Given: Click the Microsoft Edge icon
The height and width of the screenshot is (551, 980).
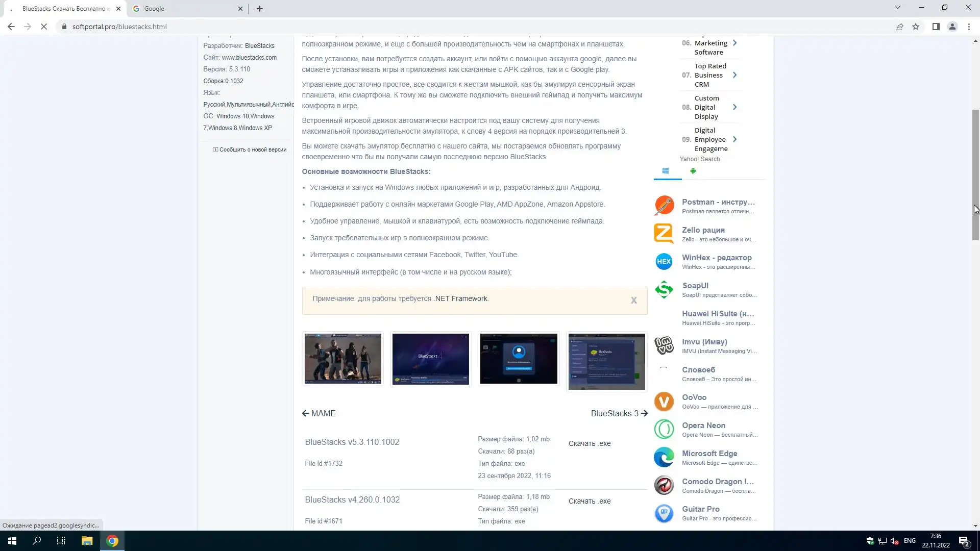Looking at the screenshot, I should [664, 457].
